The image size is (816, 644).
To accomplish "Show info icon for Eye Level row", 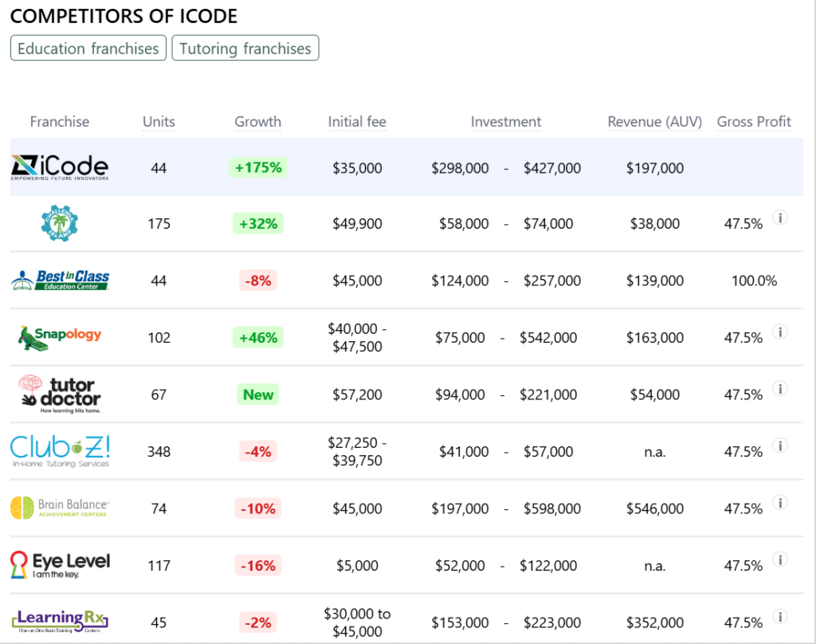I will (x=779, y=560).
